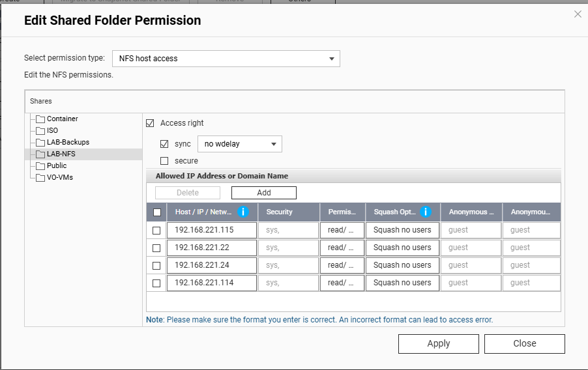Viewport: 588px width, 370px height.
Task: Toggle the Access right checkbox
Action: [150, 123]
